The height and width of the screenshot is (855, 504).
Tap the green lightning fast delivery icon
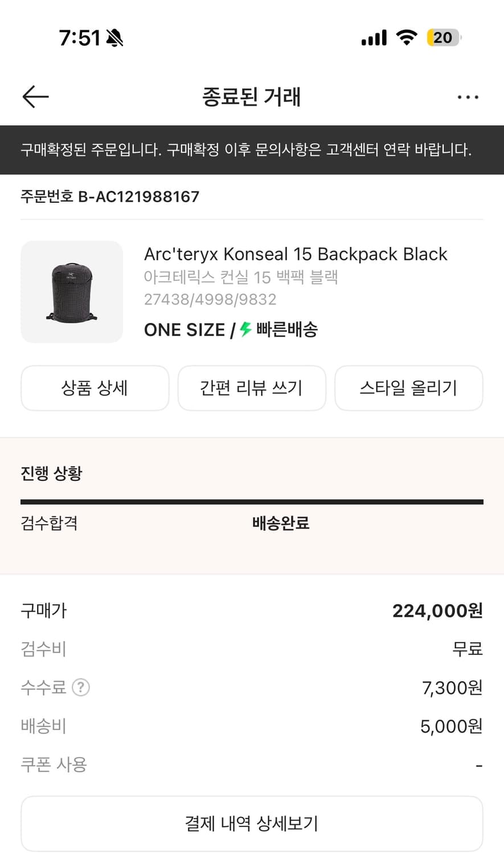245,329
